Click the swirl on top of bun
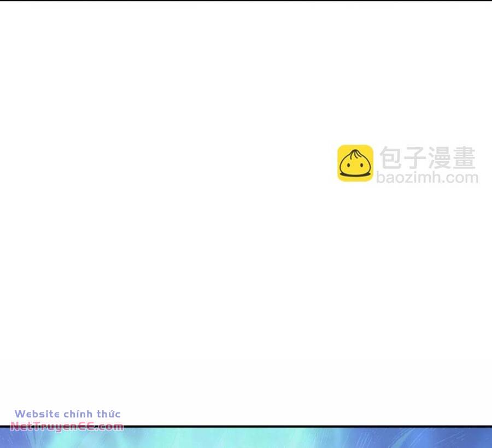The image size is (492, 448). 355,153
